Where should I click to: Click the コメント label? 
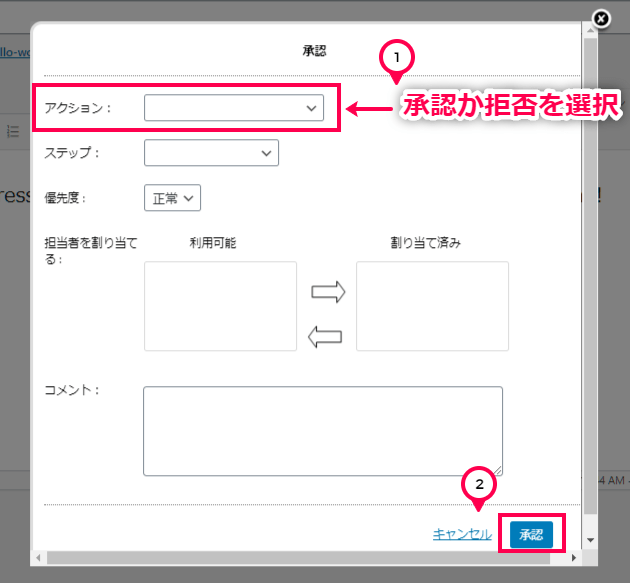(x=72, y=390)
